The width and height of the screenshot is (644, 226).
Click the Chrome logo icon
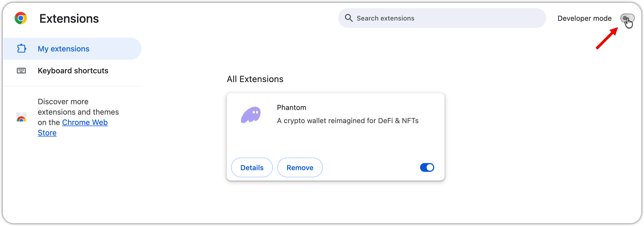[x=21, y=18]
